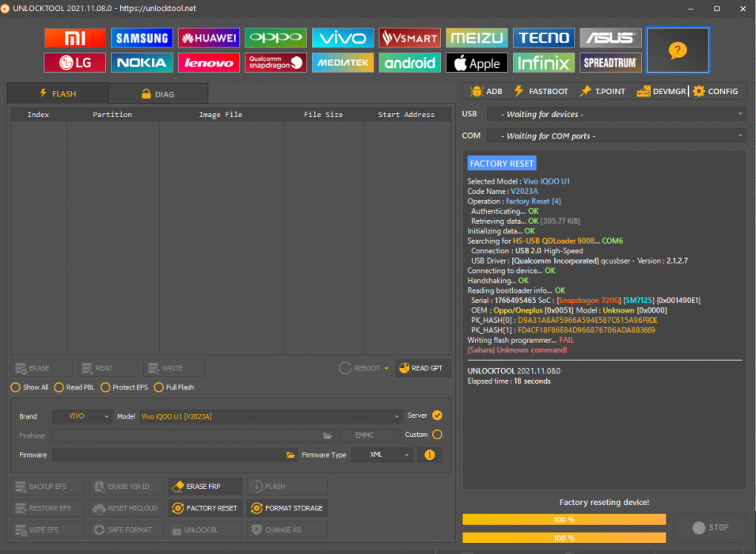Open ADB tools
756x554 pixels.
[x=487, y=91]
